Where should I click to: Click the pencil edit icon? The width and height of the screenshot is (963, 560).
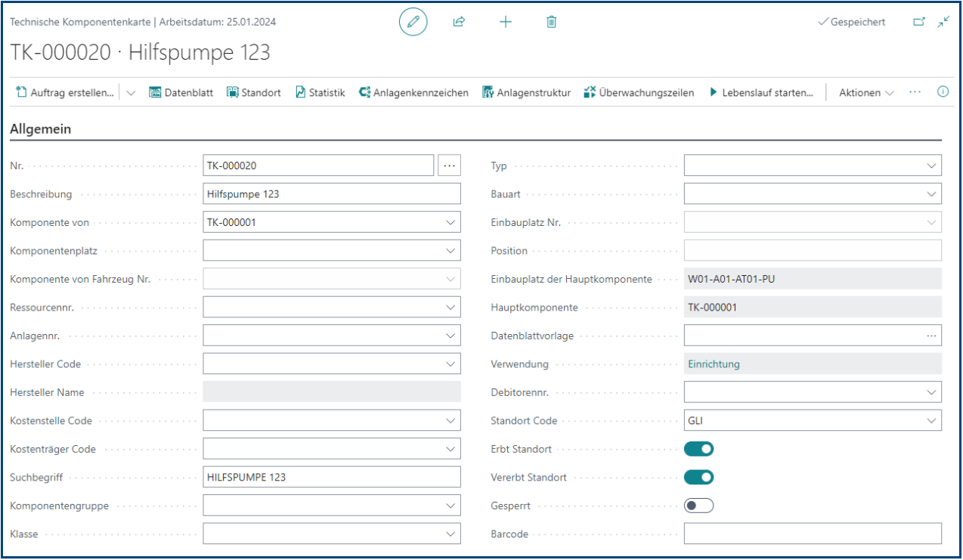point(413,22)
